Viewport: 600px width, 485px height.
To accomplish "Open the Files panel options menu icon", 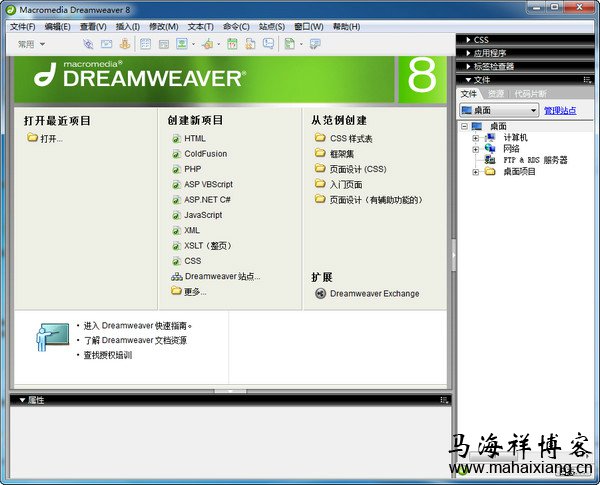I will [587, 80].
